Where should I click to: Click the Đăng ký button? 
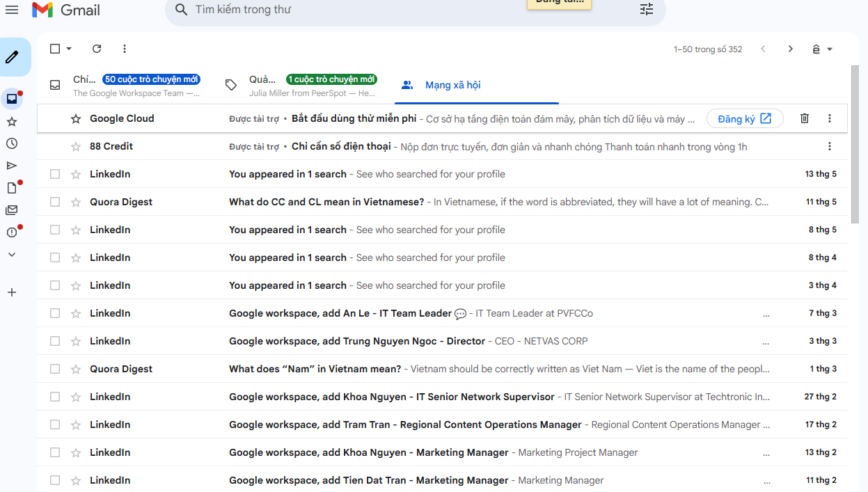(x=745, y=118)
